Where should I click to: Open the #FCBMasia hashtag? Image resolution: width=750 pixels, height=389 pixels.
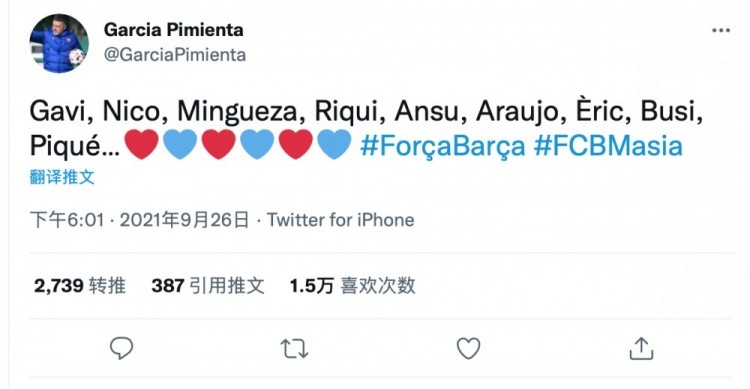[608, 145]
